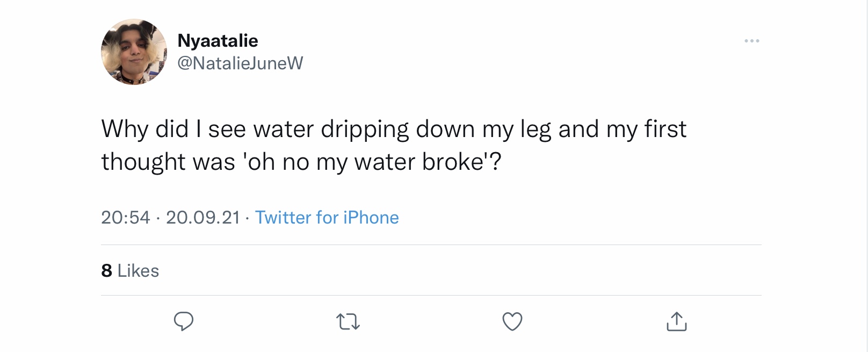Select the tweet line starting 'Why did I see'
This screenshot has width=868, height=352.
pyautogui.click(x=394, y=130)
